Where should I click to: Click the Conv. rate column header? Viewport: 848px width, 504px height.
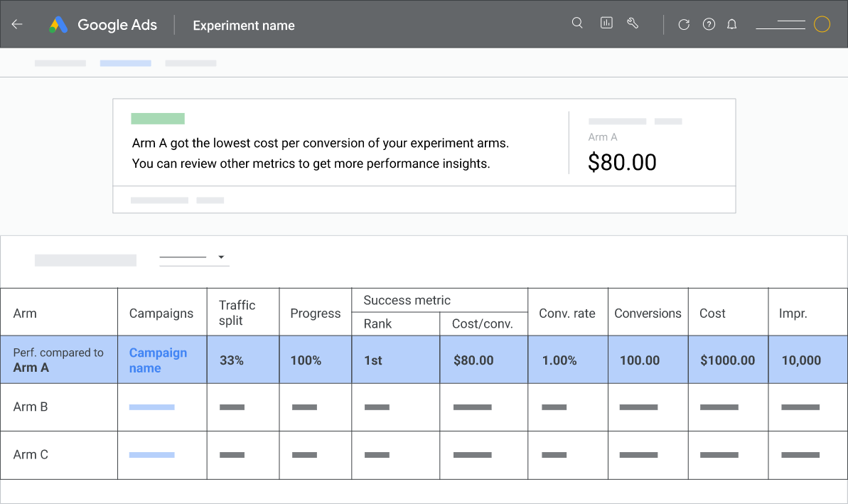[567, 313]
